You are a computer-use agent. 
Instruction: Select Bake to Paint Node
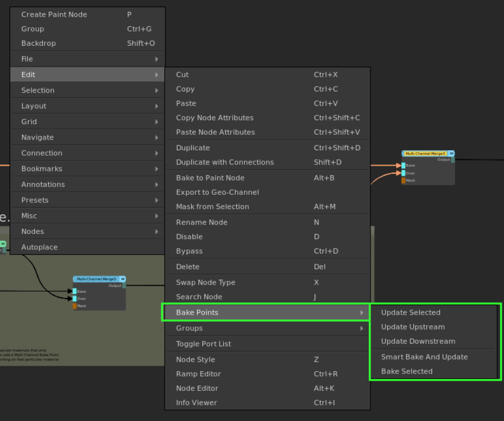pyautogui.click(x=210, y=178)
